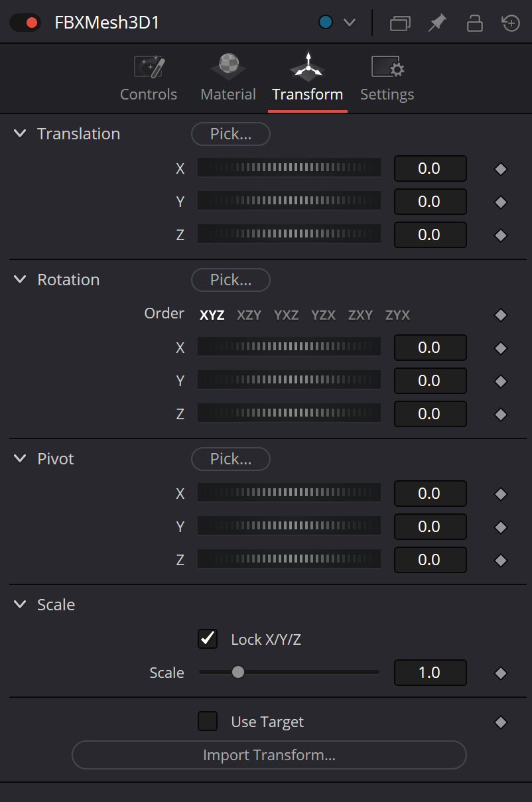
Task: Lock the FBXMesh3D1 node
Action: click(474, 23)
